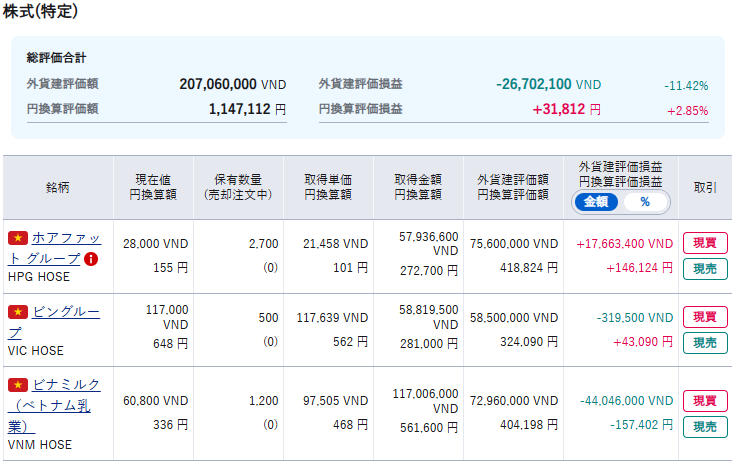Image resolution: width=732 pixels, height=462 pixels.
Task: Click the HPG HOSE ticker label
Action: [x=39, y=277]
